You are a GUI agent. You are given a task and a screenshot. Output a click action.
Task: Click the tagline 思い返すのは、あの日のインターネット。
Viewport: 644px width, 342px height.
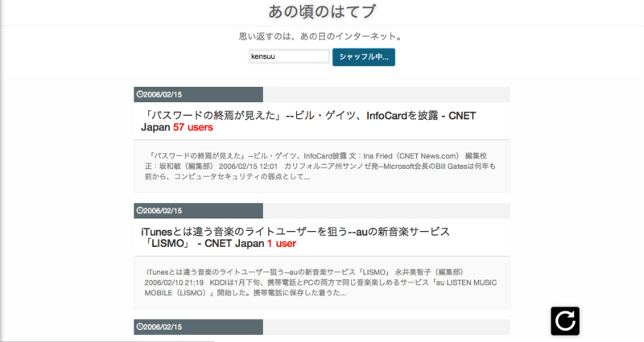321,36
